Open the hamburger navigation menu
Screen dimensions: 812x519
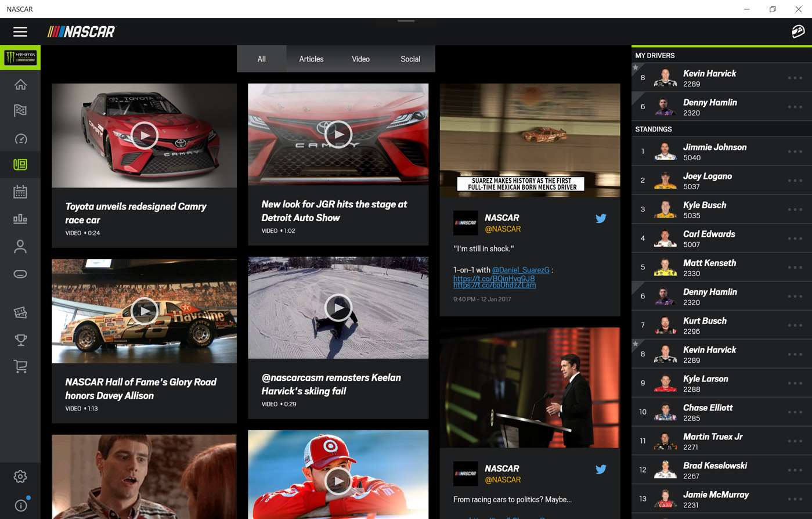[x=20, y=32]
